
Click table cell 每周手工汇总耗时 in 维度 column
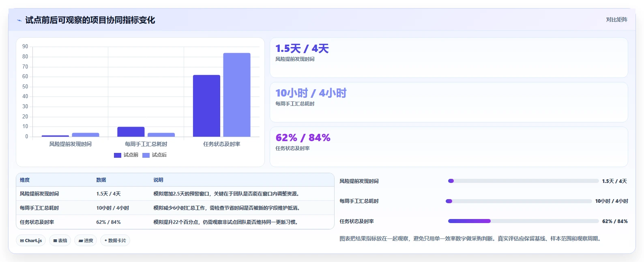(x=39, y=208)
